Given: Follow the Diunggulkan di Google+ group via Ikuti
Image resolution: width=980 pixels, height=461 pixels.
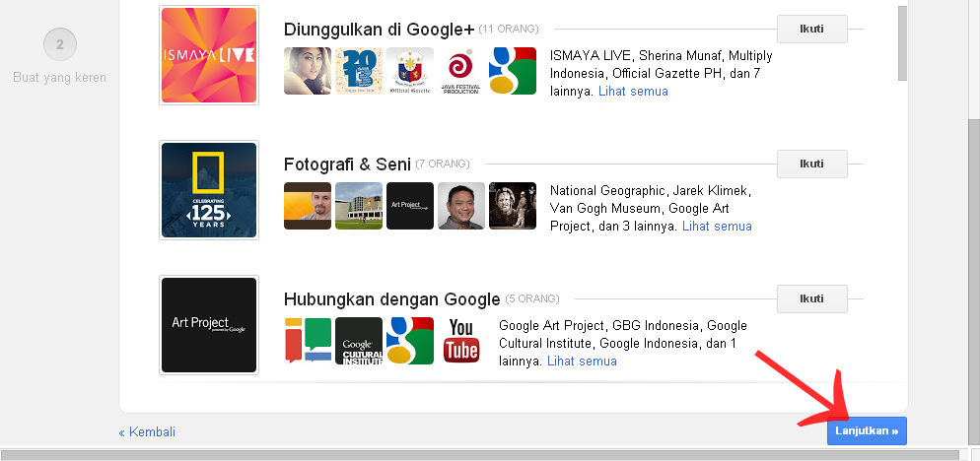Looking at the screenshot, I should (811, 29).
